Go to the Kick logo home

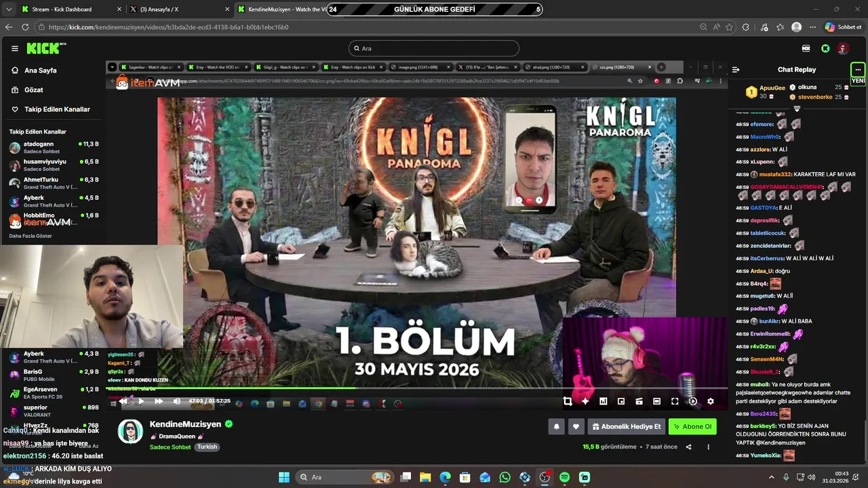pos(46,48)
